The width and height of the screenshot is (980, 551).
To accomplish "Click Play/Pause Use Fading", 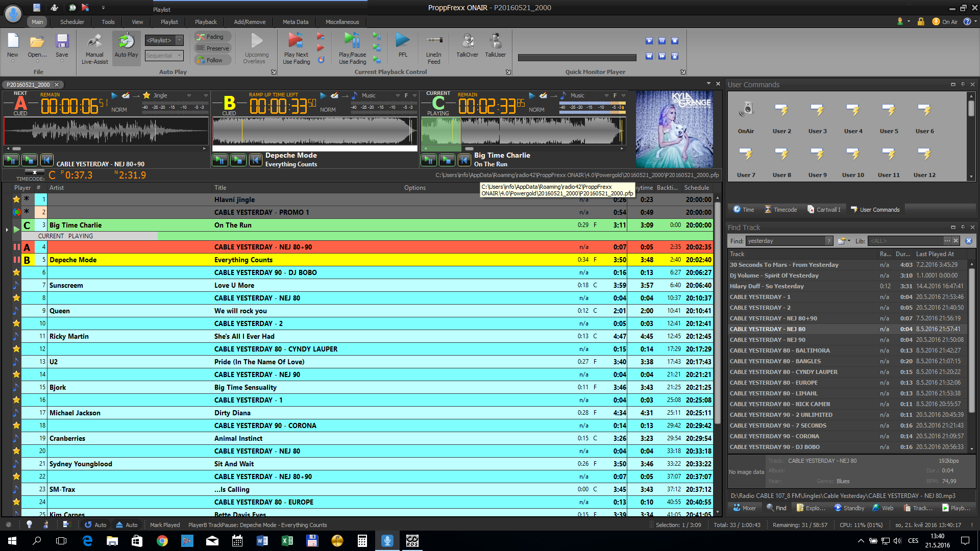I will (x=352, y=48).
